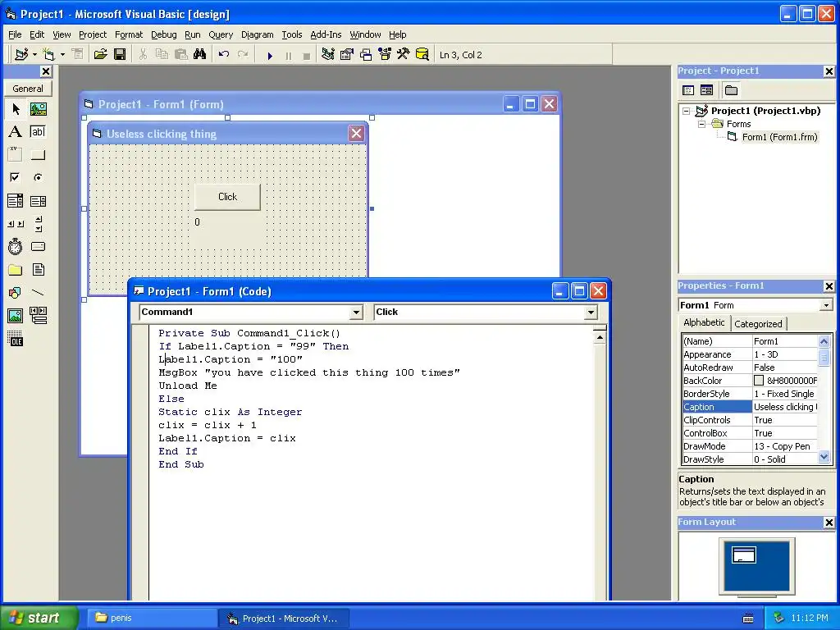The height and width of the screenshot is (630, 840).
Task: Click the Undo toolbar icon
Action: [224, 54]
